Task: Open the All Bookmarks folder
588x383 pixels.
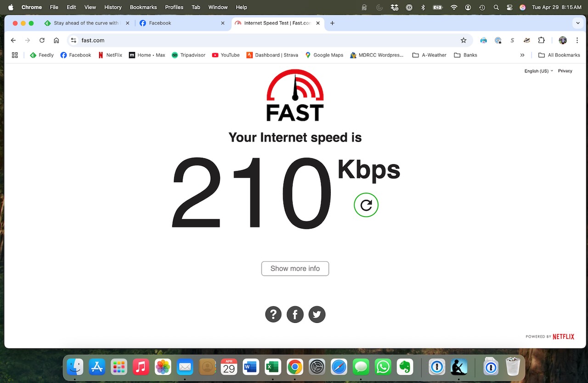Action: click(559, 55)
